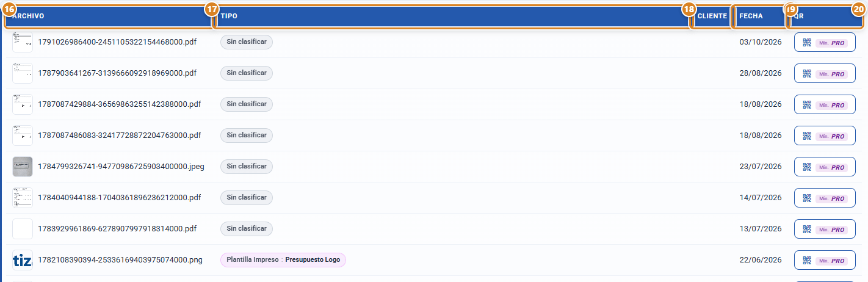Click Min. PRO badge for 1787087429884 row
Screen dimensions: 868x282
pos(832,105)
